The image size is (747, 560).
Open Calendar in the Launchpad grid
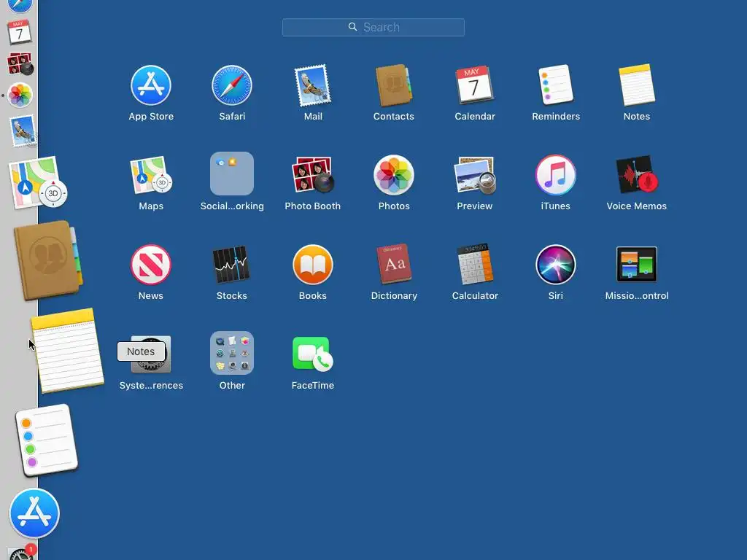point(475,86)
